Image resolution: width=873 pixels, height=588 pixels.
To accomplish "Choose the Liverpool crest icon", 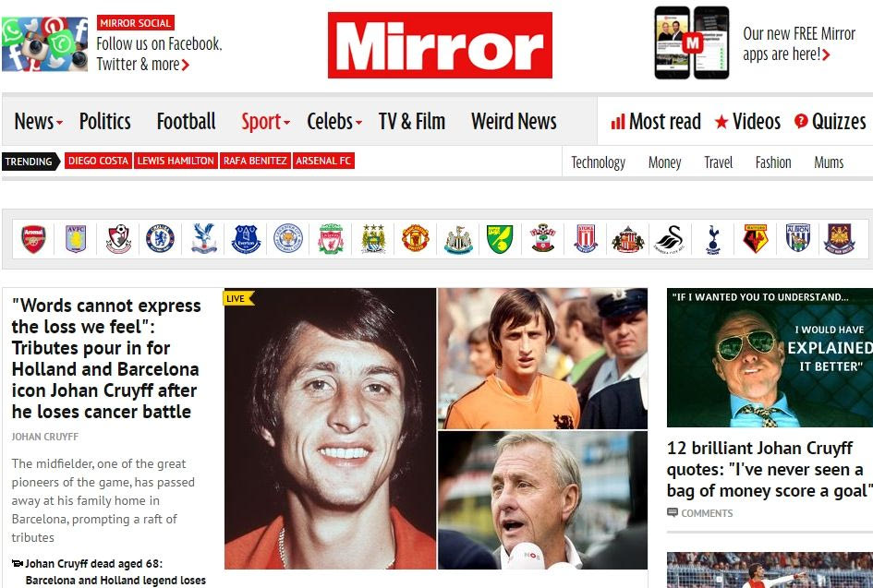I will click(331, 239).
